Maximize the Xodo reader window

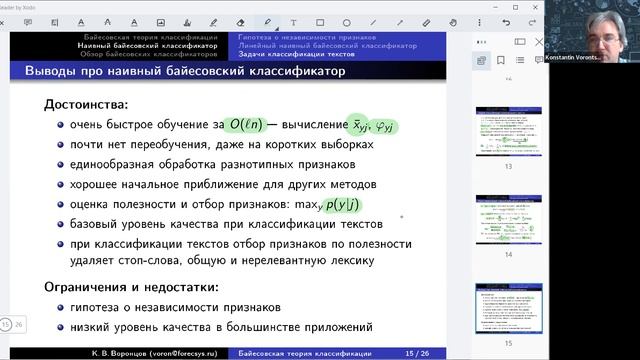coord(516,7)
